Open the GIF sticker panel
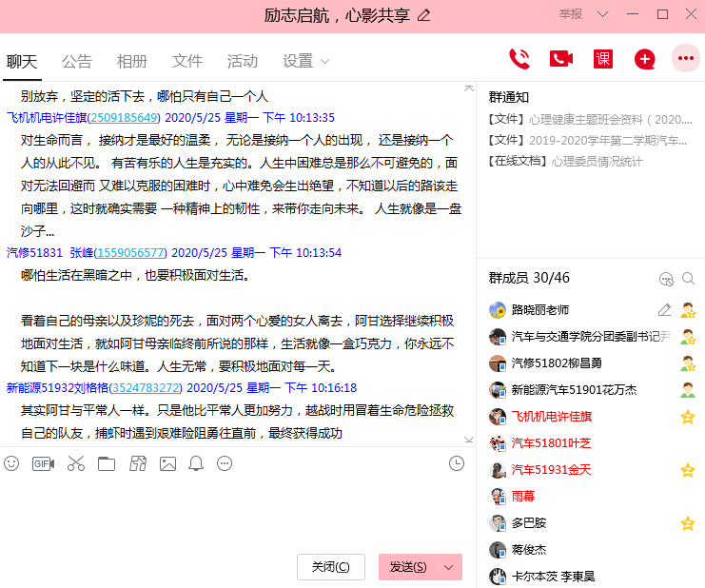The width and height of the screenshot is (705, 588). [x=43, y=463]
